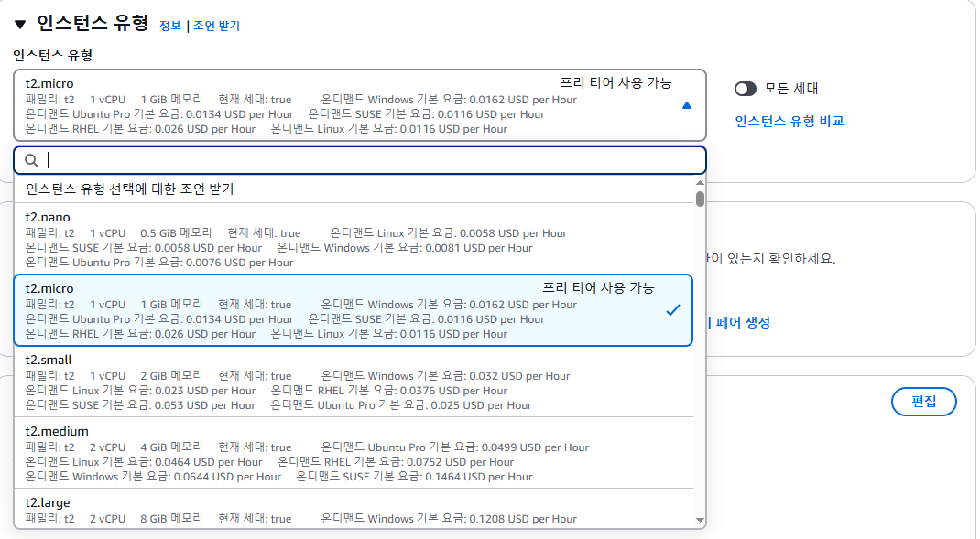Click t2.small 2 GiB 메모리 text
The image size is (980, 539).
(171, 376)
